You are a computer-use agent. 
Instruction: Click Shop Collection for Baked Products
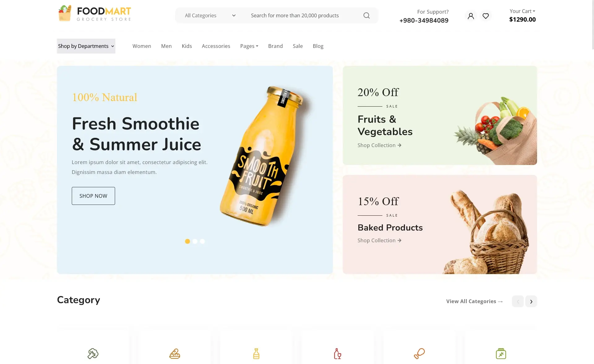coord(379,240)
